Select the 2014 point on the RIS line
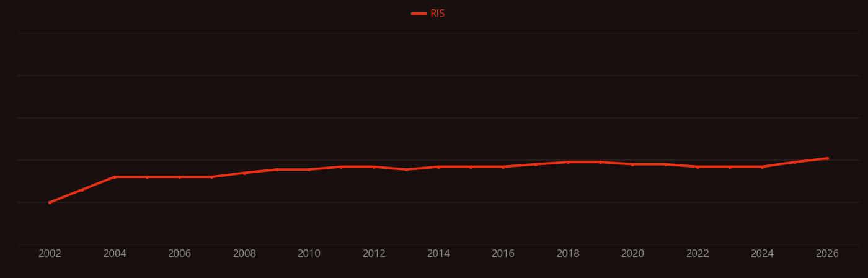This screenshot has width=868, height=278. point(438,167)
